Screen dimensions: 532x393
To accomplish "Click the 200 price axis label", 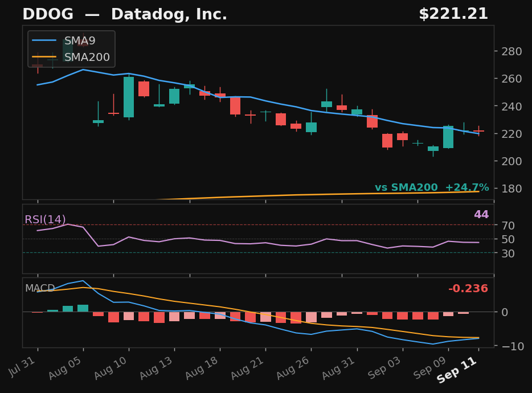I will (511, 161).
